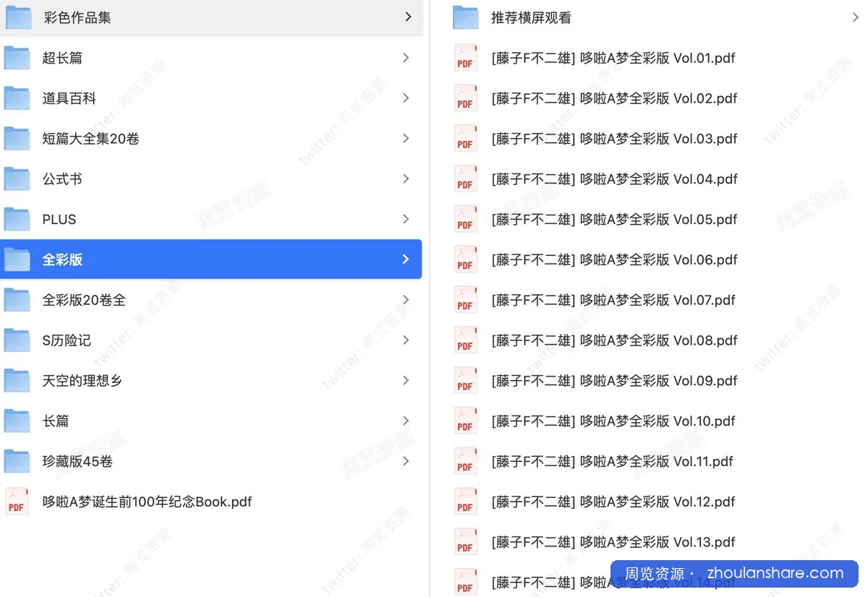Click the folder icon next to S历险记

(17, 340)
